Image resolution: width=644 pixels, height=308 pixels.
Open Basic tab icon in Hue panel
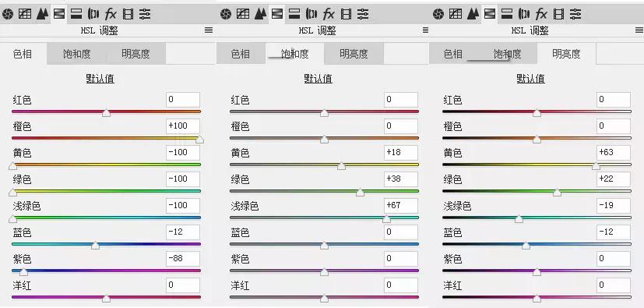(8, 14)
